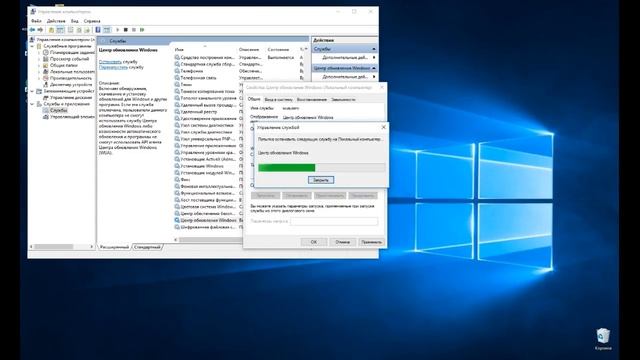Toggle the action pane toolbar icon
640x360 pixels.
(107, 30)
